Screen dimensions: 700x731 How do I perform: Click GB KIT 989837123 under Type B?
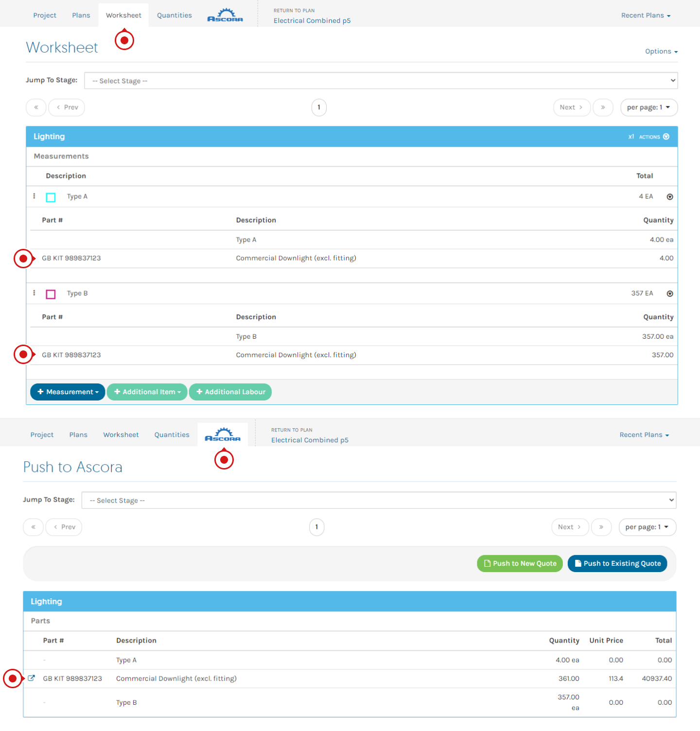(x=71, y=355)
